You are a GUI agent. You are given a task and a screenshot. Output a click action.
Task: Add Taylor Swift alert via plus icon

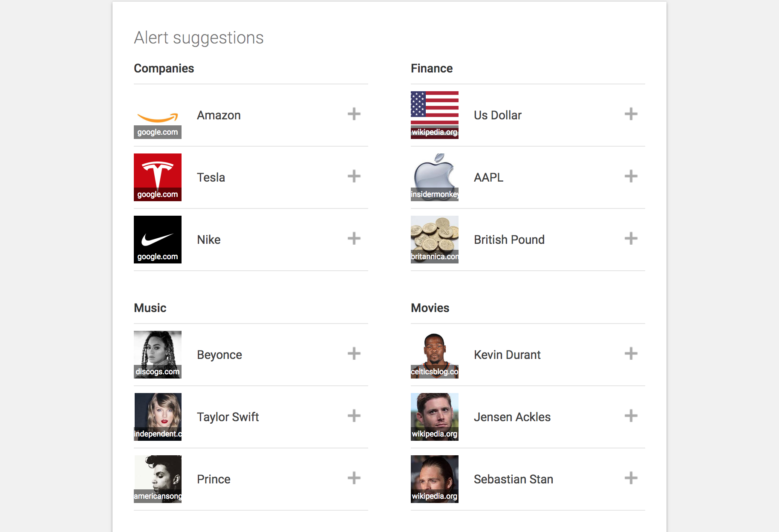pos(354,416)
